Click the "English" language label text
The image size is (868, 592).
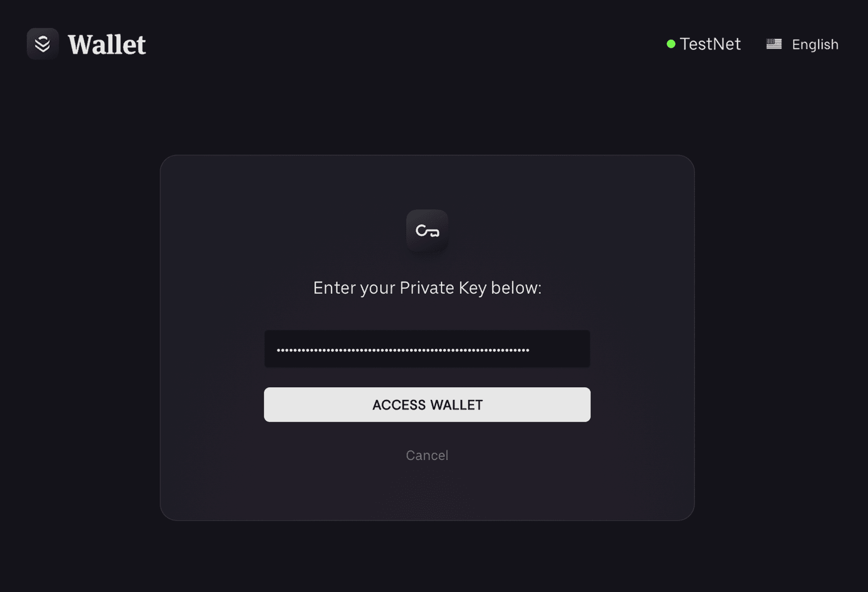pos(815,44)
